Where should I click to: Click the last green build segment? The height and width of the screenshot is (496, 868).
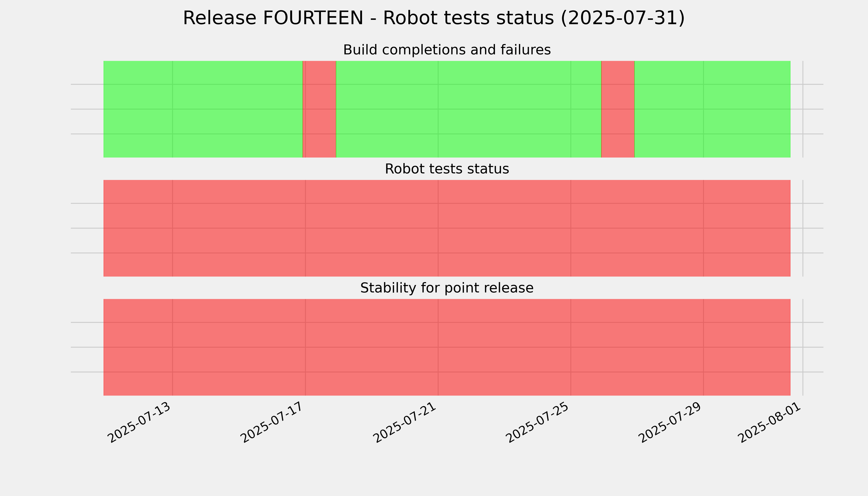click(x=712, y=109)
